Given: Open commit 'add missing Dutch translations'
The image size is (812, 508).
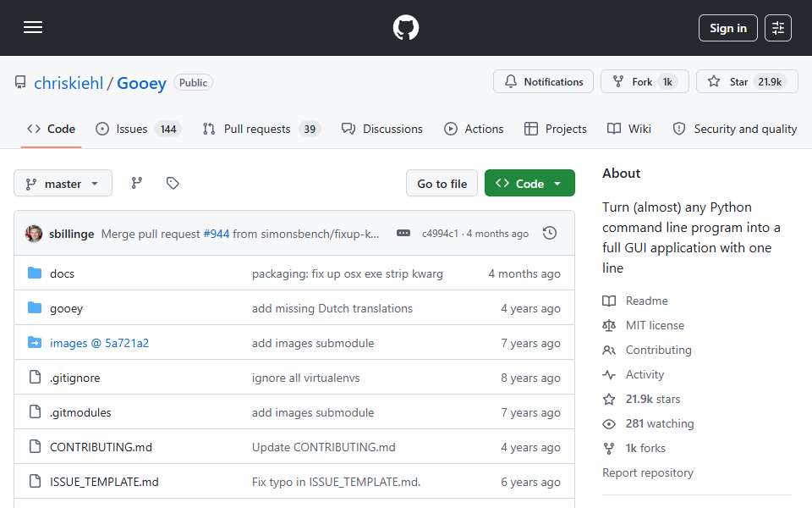Looking at the screenshot, I should click(332, 308).
